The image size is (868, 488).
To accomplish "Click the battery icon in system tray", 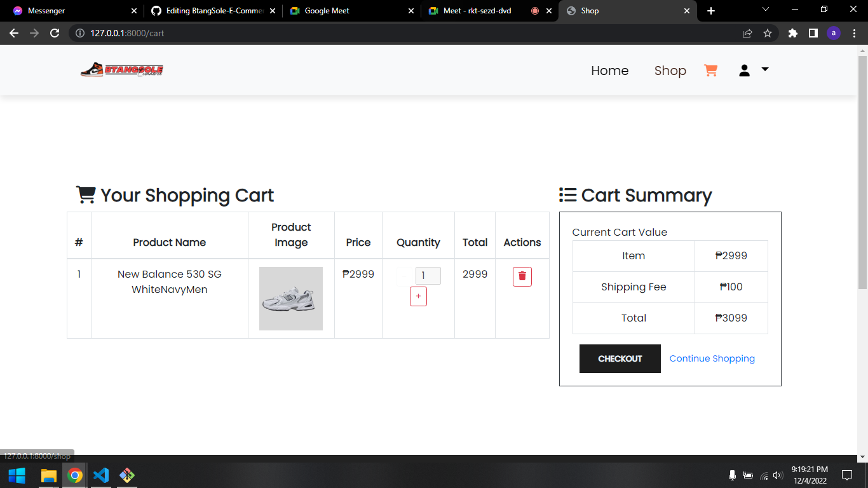I will (x=748, y=475).
